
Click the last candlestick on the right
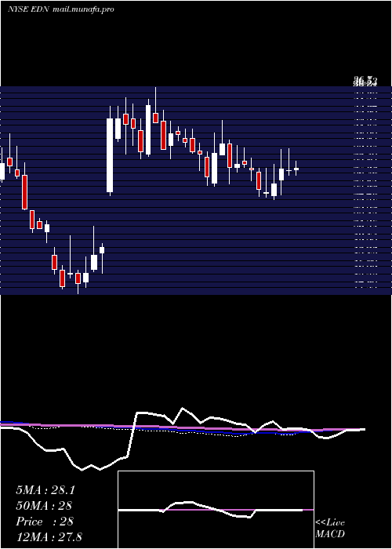[296, 169]
